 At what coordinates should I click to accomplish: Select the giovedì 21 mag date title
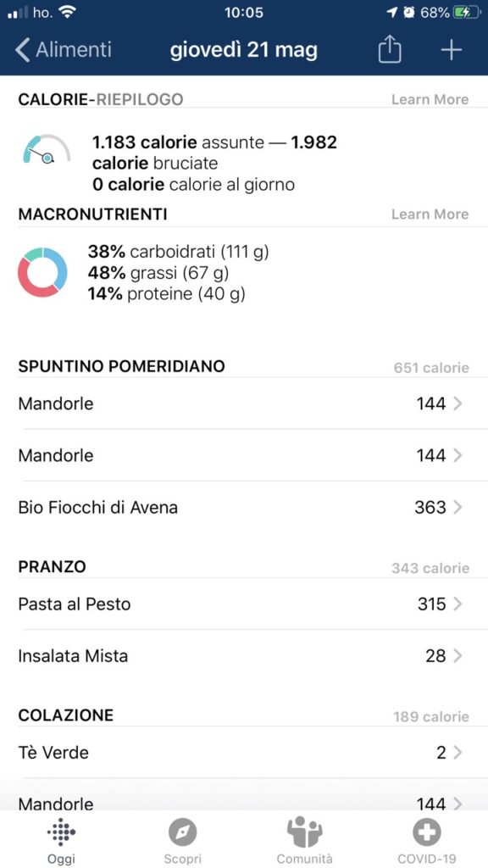[244, 50]
